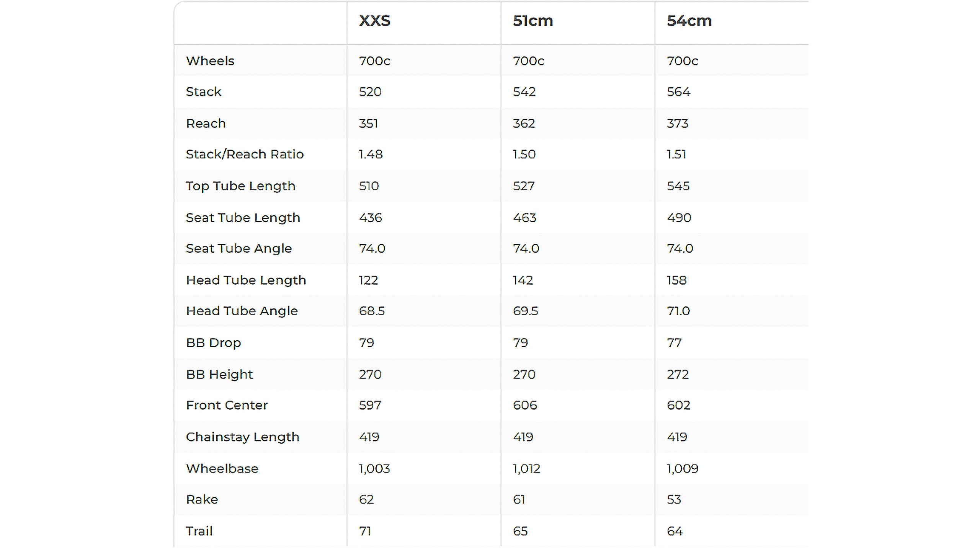The image size is (980, 551).
Task: Select the Trail value 71
Action: pos(365,531)
